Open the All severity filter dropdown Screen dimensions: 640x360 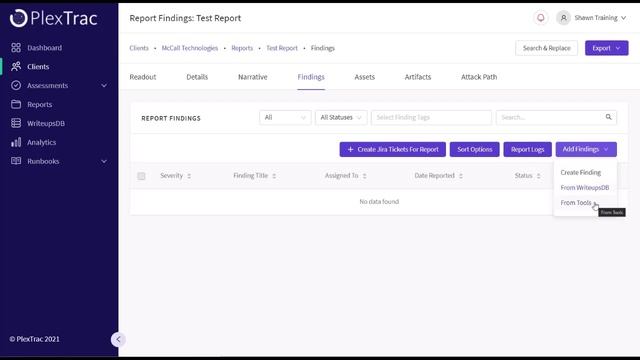285,118
